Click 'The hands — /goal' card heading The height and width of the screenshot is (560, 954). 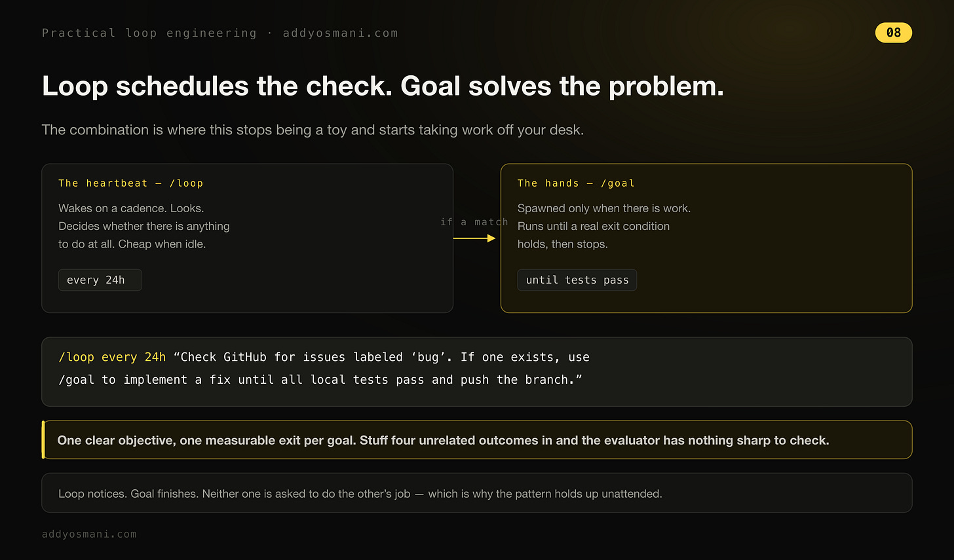(x=576, y=183)
